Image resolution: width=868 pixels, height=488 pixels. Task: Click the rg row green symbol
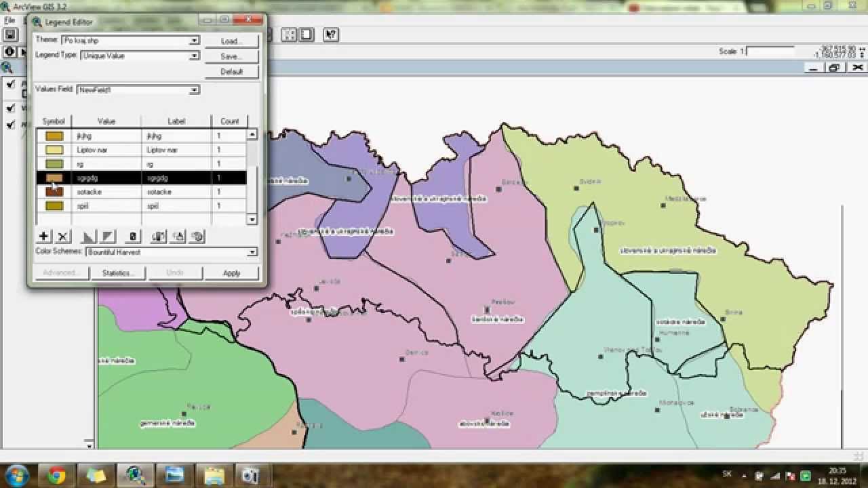click(x=54, y=164)
